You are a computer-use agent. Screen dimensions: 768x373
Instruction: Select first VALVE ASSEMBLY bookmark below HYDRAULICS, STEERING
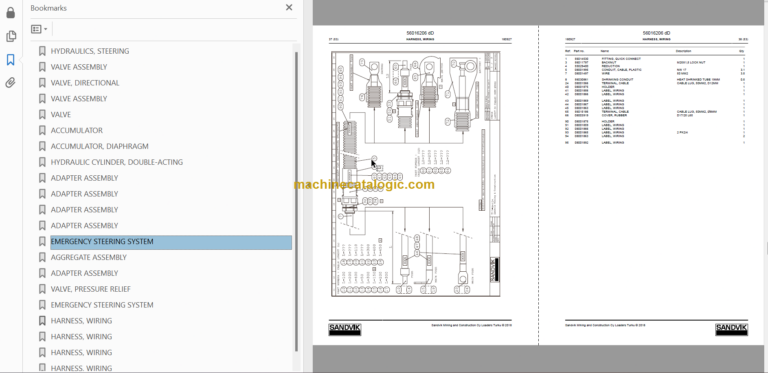(x=79, y=67)
